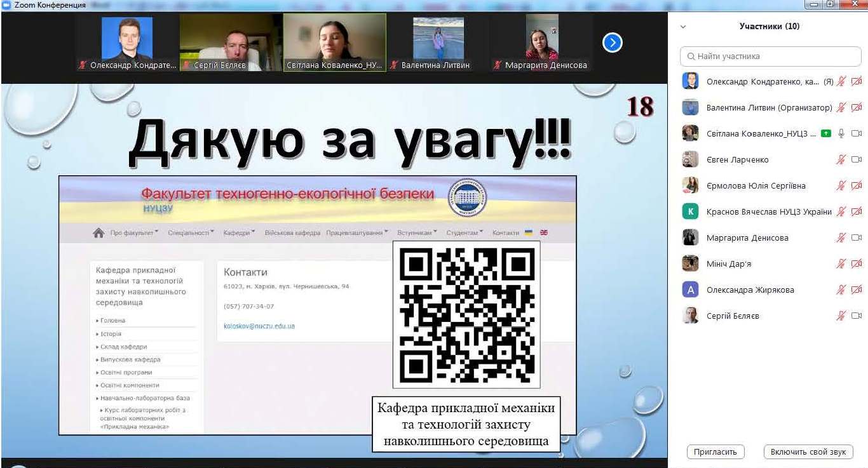868x468 pixels.
Task: Click own muted mic icon beside Олександр Кондратенко
Action: tap(841, 81)
